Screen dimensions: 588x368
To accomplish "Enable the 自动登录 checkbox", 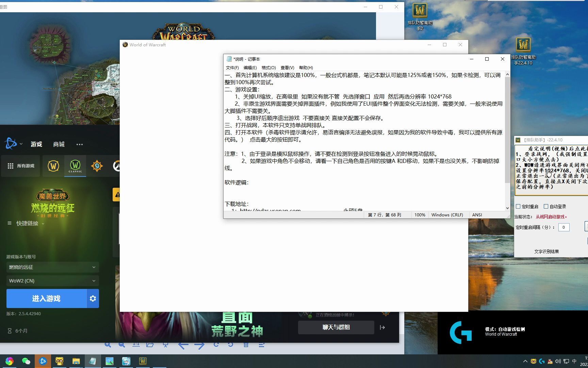I will pos(546,206).
